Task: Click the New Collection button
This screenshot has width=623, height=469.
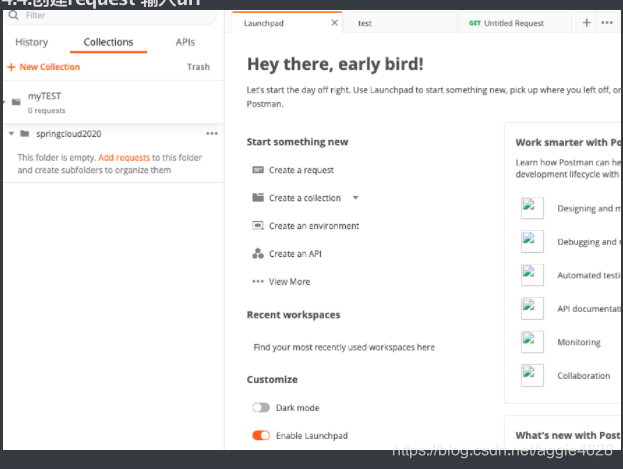Action: pyautogui.click(x=44, y=67)
